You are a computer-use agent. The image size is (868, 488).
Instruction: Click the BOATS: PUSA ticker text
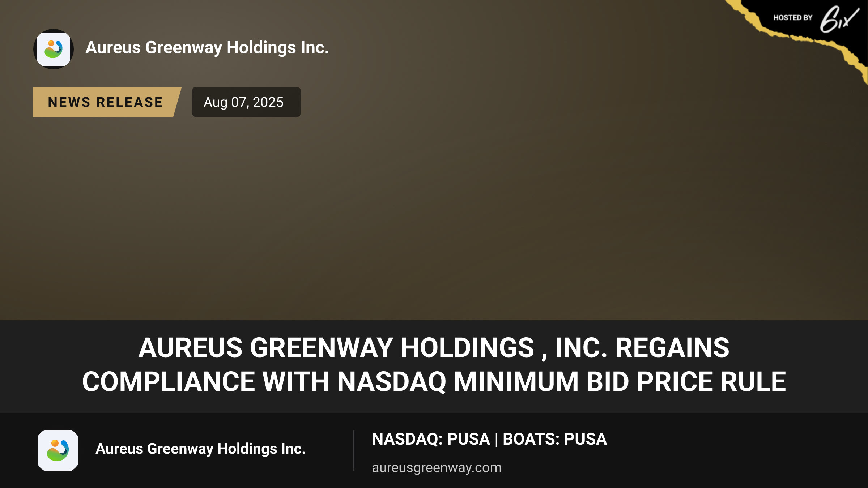tap(555, 439)
